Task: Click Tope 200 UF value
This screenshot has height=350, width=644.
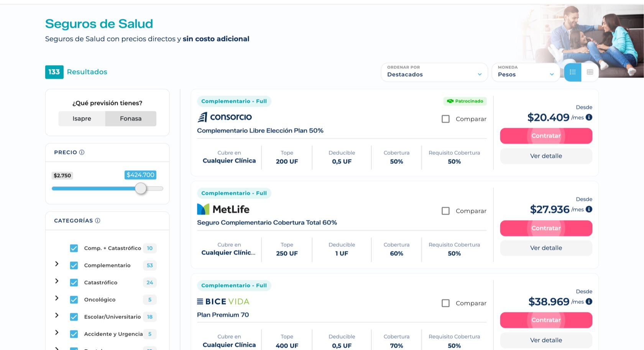Action: (x=287, y=162)
